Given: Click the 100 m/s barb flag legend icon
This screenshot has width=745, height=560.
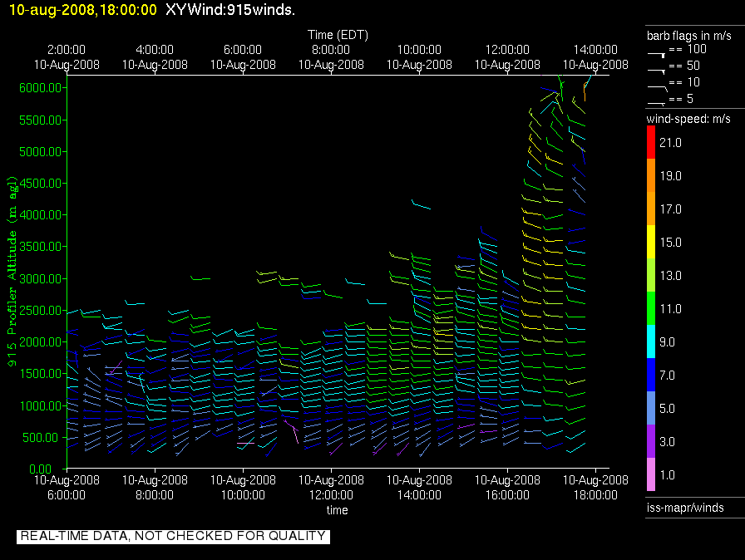Looking at the screenshot, I should pos(657,55).
